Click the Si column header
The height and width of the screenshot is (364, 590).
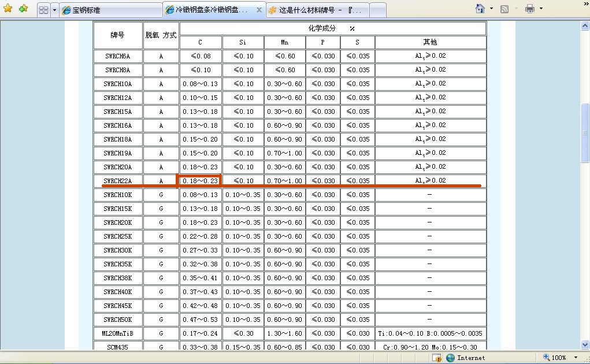coord(243,42)
